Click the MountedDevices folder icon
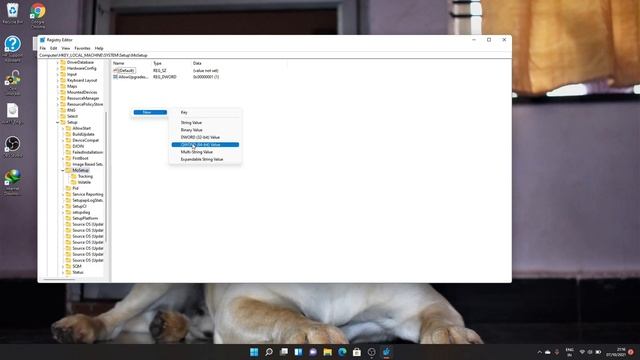Image resolution: width=640 pixels, height=360 pixels. pyautogui.click(x=63, y=92)
